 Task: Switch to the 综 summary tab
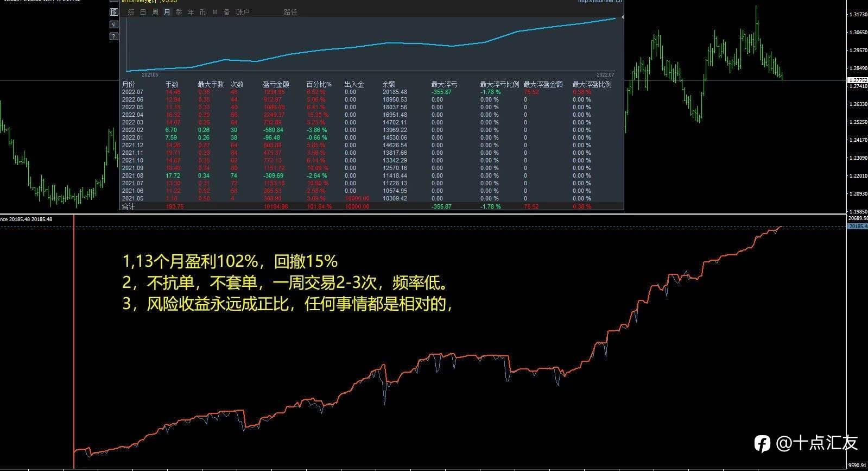[x=131, y=12]
